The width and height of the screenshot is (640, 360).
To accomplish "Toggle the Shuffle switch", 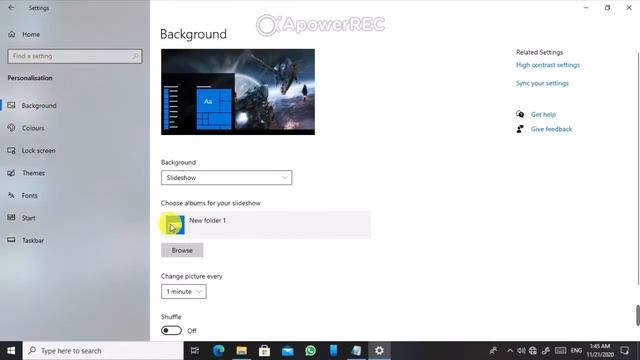I will pyautogui.click(x=171, y=330).
